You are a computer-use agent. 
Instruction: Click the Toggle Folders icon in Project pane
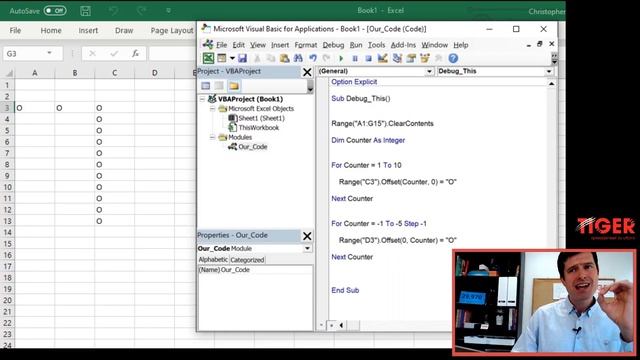234,86
